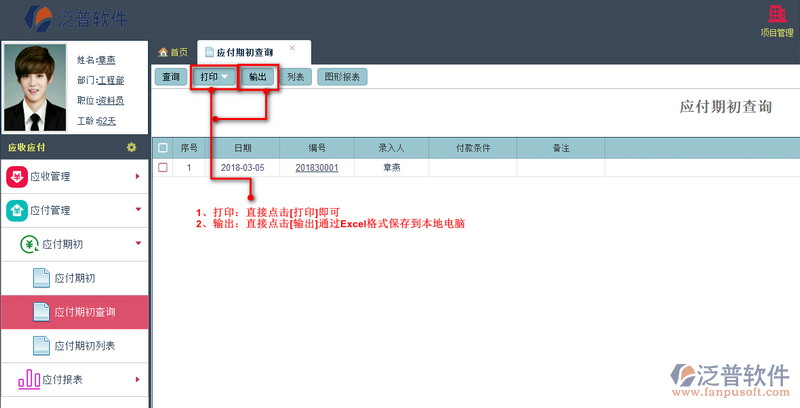Click the 查询 button
This screenshot has width=800, height=408.
click(171, 76)
